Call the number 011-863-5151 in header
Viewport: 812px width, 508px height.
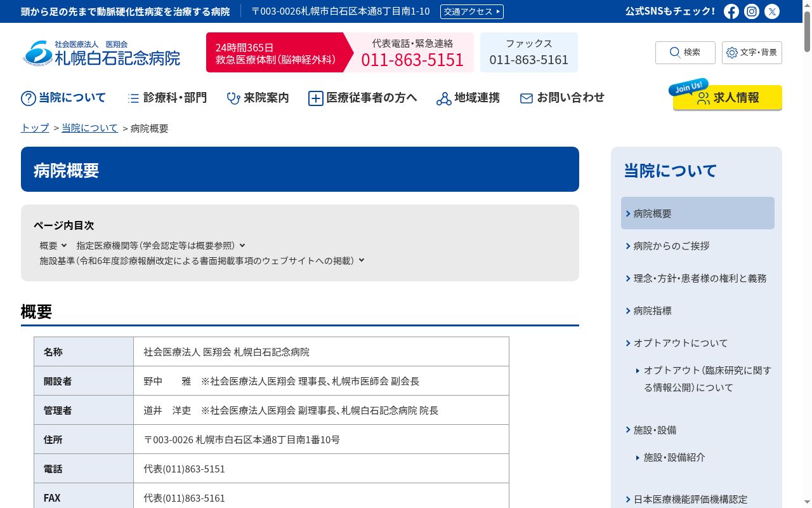pyautogui.click(x=412, y=60)
